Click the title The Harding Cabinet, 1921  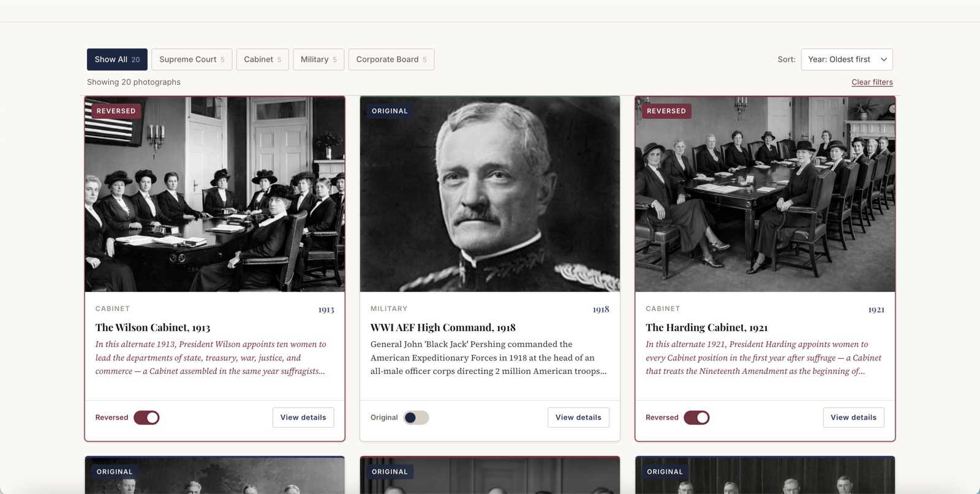tap(707, 328)
